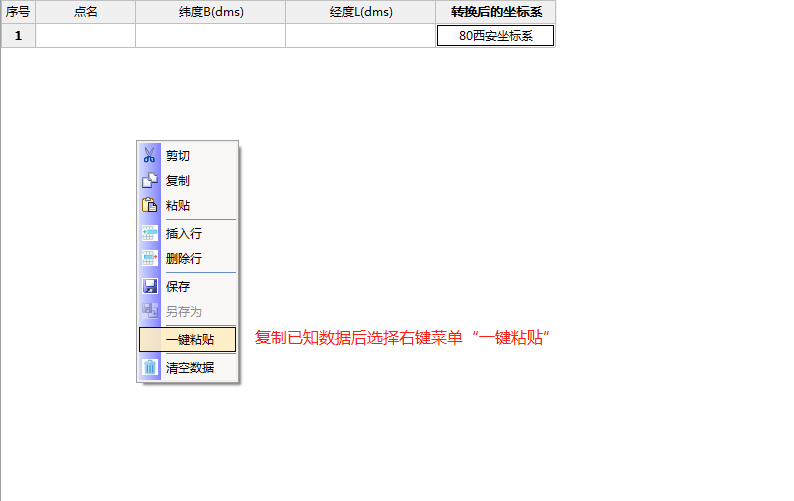794x501 pixels.
Task: Choose the greyed 另存为 menu entry
Action: [187, 311]
